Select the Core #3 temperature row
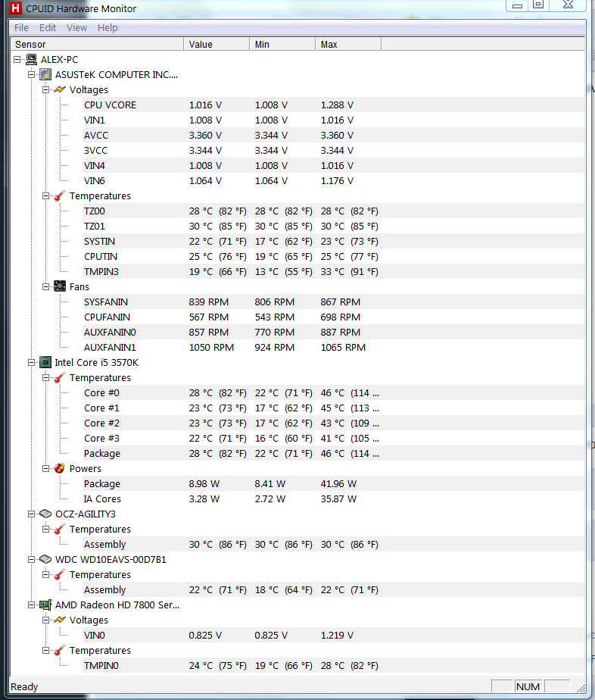The width and height of the screenshot is (595, 700). click(x=333, y=439)
